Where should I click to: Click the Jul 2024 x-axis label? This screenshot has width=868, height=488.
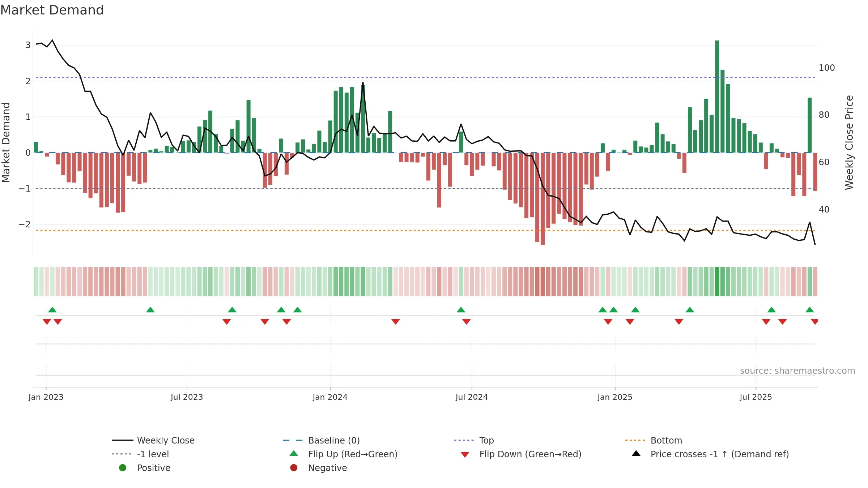click(x=472, y=397)
